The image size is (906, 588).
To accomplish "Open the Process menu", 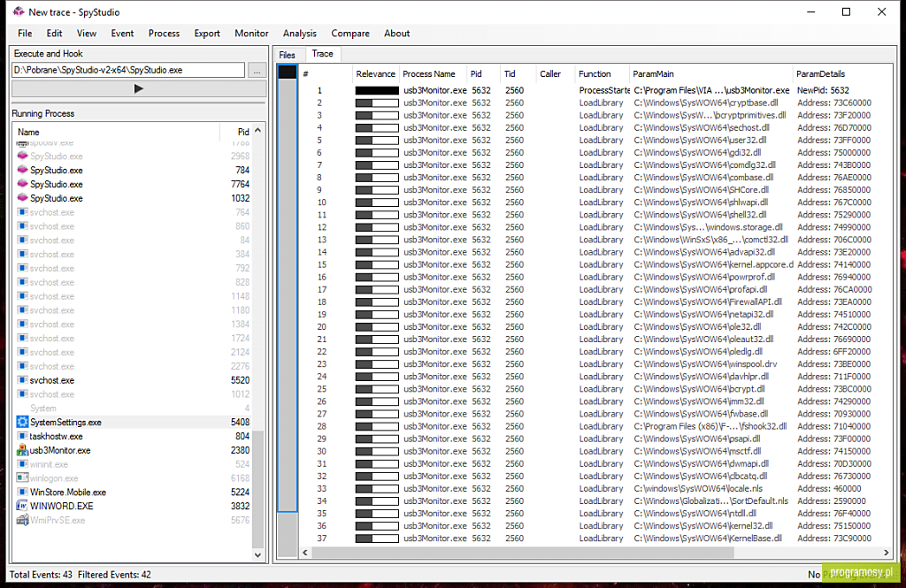I will [164, 34].
